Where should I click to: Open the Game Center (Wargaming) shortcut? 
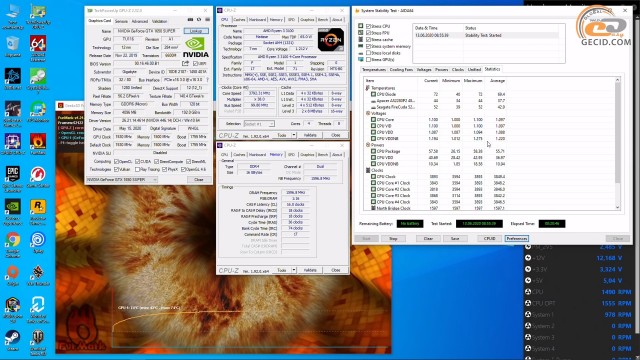(38, 177)
